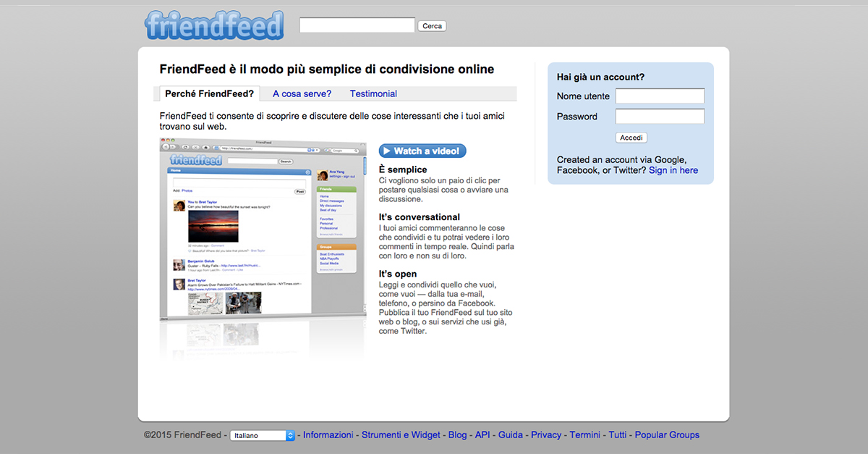The width and height of the screenshot is (868, 454).
Task: Click the Tutti footer link
Action: pyautogui.click(x=618, y=435)
